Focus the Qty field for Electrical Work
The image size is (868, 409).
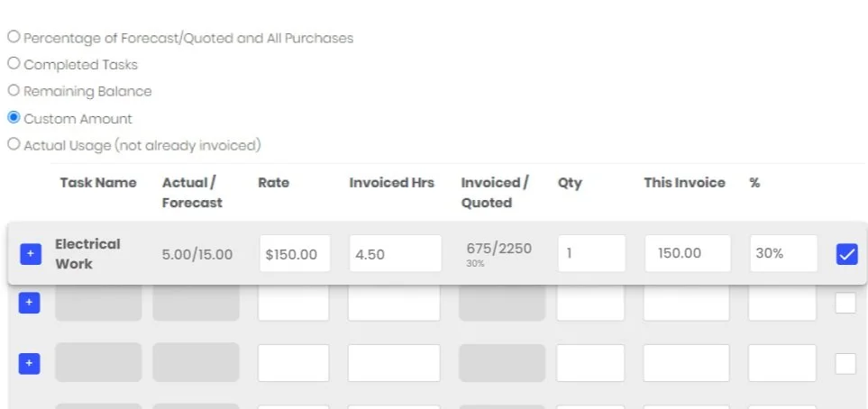pos(592,253)
